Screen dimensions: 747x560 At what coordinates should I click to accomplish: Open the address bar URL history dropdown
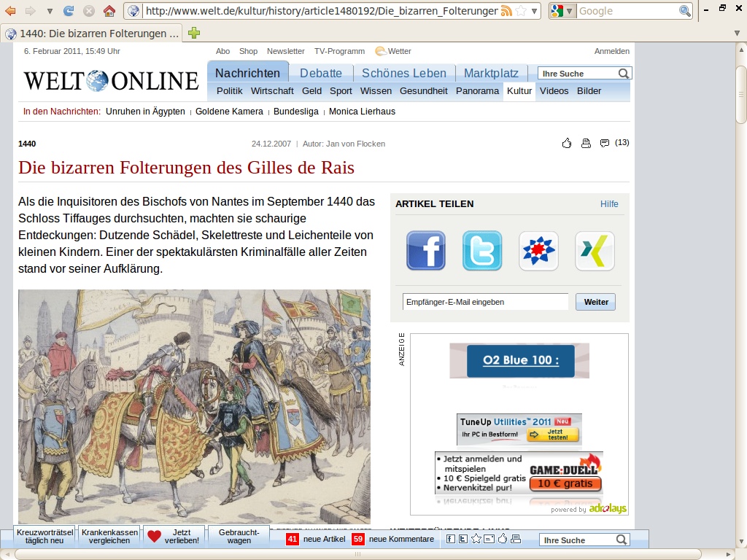point(535,11)
